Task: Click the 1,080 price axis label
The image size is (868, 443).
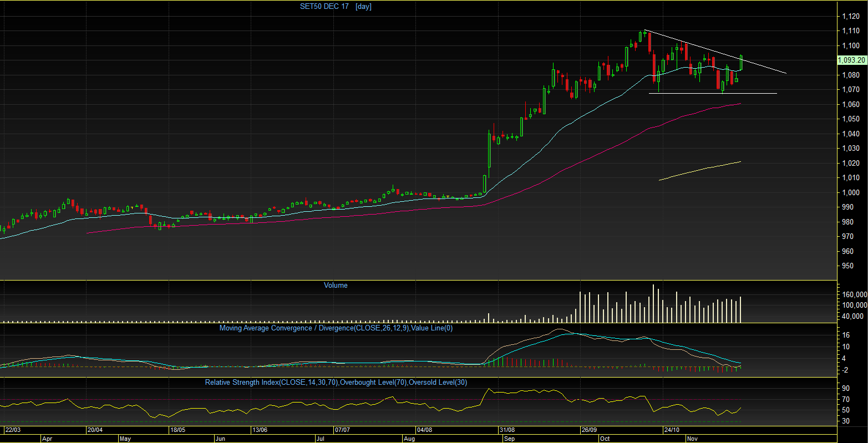Action: point(851,75)
